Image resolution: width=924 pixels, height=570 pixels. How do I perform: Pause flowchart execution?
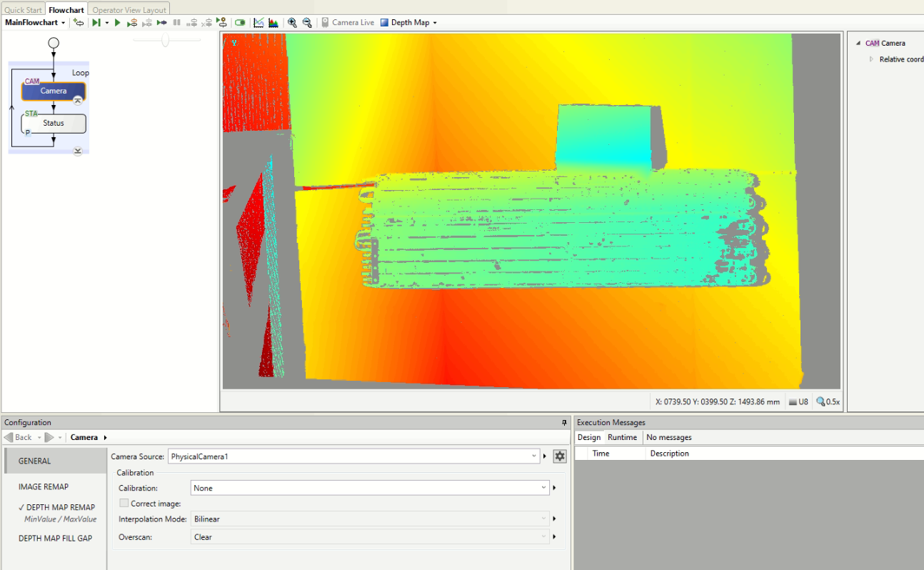[x=176, y=22]
